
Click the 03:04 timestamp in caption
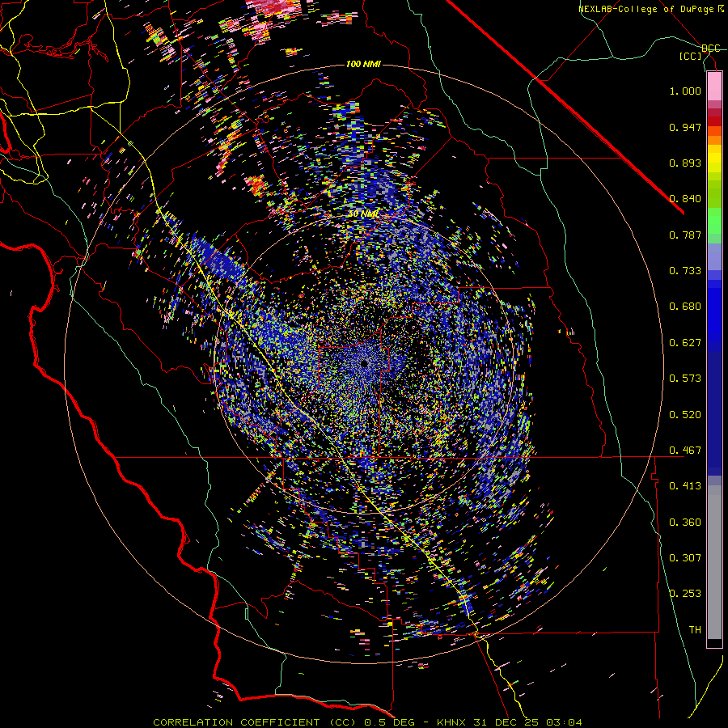[x=564, y=722]
